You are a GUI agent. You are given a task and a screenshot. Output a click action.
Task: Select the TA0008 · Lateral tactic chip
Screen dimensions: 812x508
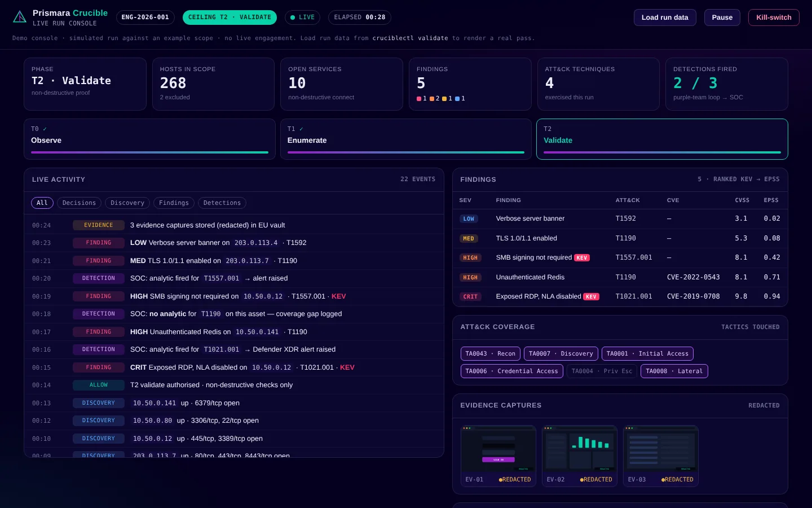click(x=674, y=371)
